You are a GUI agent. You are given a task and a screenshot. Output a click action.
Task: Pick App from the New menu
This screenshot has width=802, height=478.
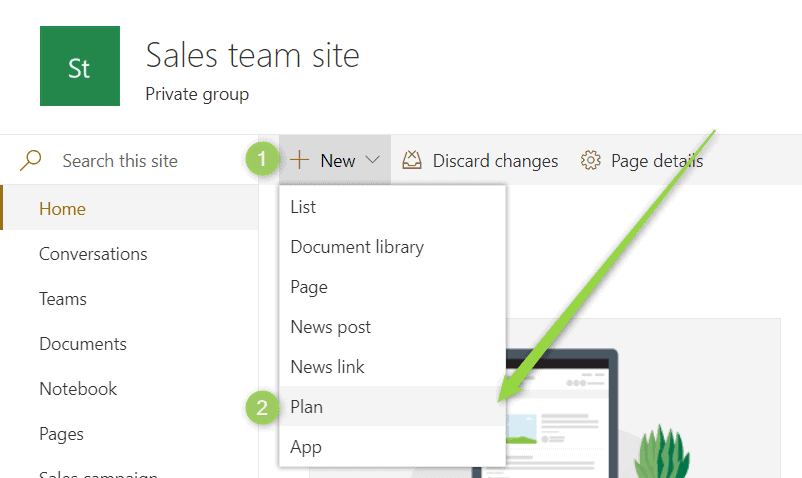click(x=306, y=447)
